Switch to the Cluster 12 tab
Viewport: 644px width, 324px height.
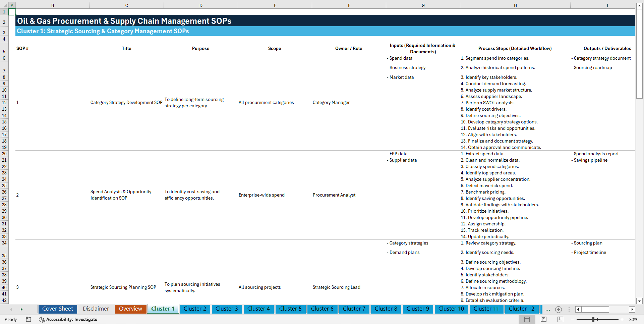[522, 309]
